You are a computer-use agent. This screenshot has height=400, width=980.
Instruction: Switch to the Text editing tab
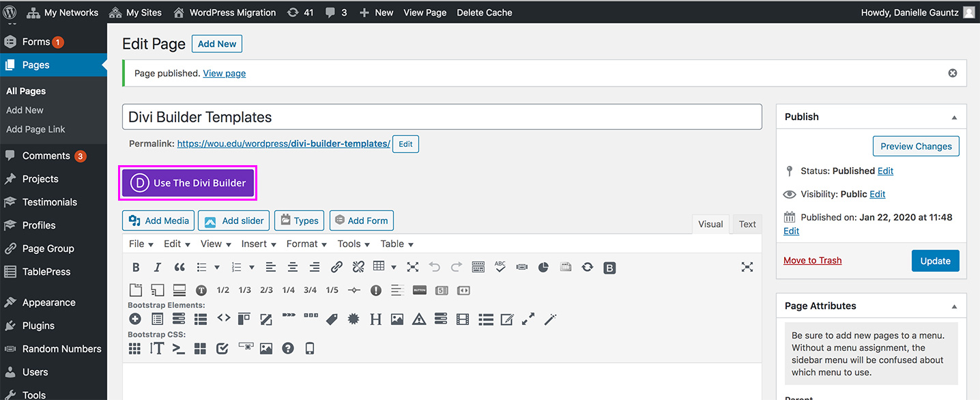tap(747, 224)
